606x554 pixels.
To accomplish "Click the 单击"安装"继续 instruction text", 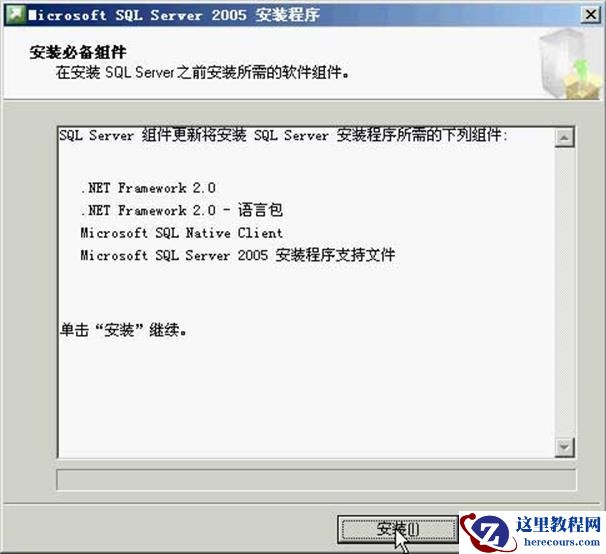I will (x=124, y=330).
